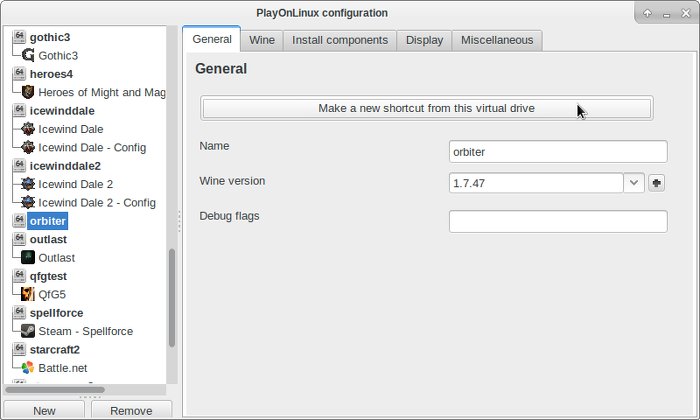
Task: Select the highlighted orbiter drive
Action: tap(48, 221)
